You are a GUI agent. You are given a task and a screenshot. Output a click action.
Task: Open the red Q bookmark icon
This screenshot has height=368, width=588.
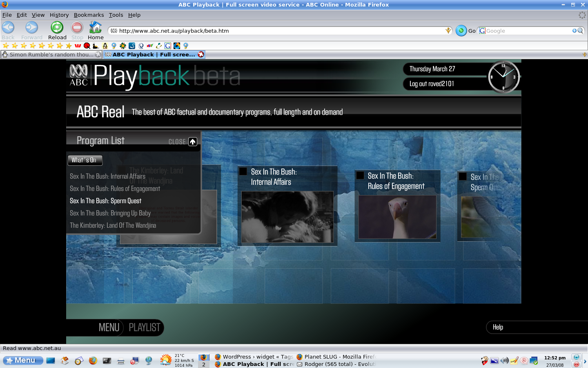pos(87,46)
